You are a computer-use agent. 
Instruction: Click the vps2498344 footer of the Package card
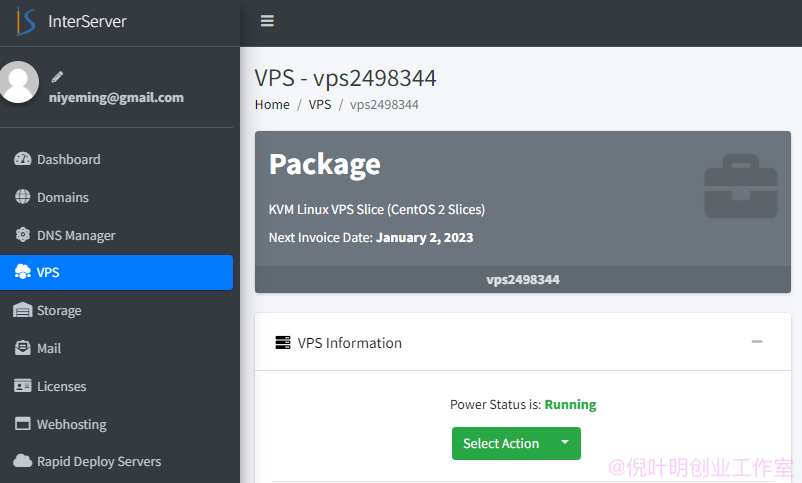click(523, 279)
